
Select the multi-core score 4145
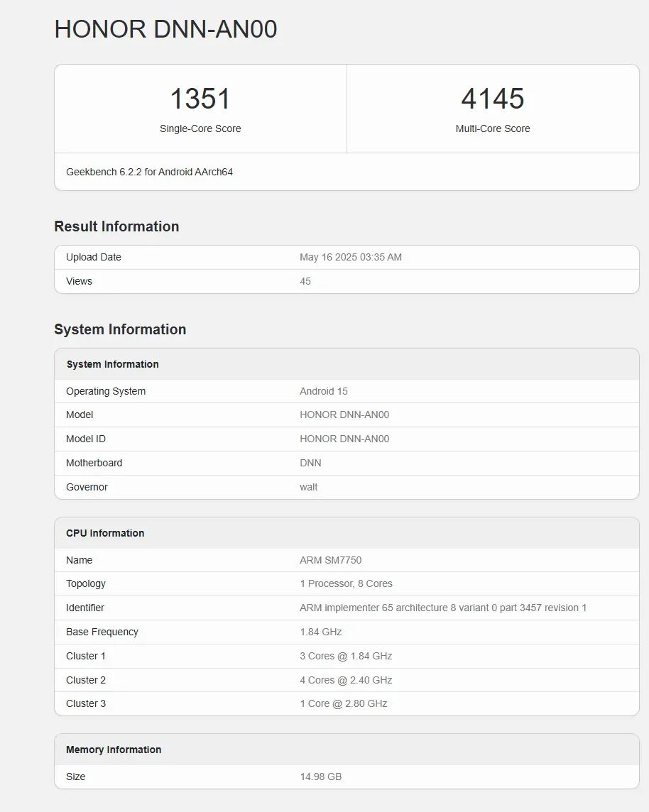click(493, 99)
